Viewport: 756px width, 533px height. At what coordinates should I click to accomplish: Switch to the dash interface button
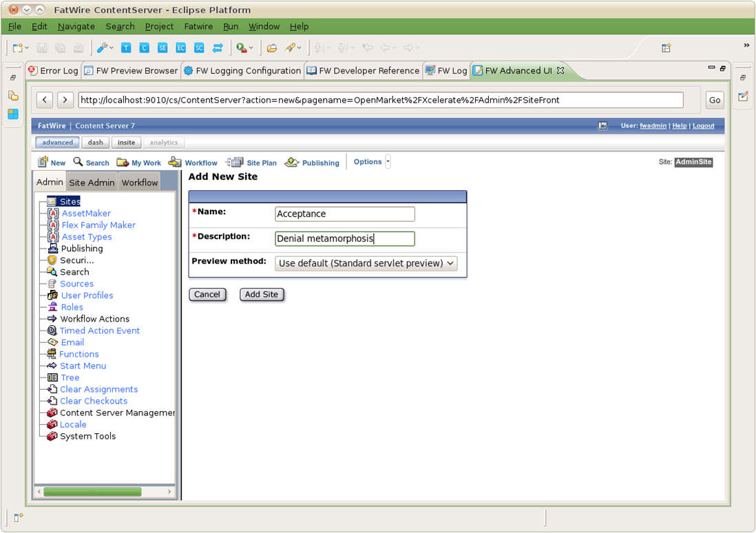pos(96,143)
